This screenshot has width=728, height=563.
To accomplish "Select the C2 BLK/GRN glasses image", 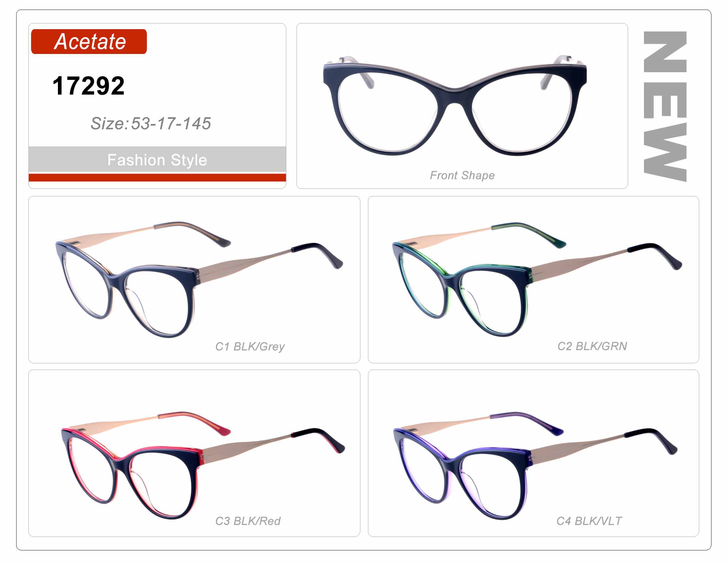I will 537,279.
